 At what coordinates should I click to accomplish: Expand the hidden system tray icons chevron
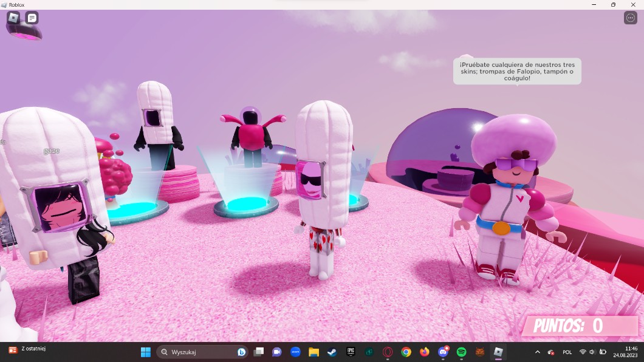tap(537, 352)
